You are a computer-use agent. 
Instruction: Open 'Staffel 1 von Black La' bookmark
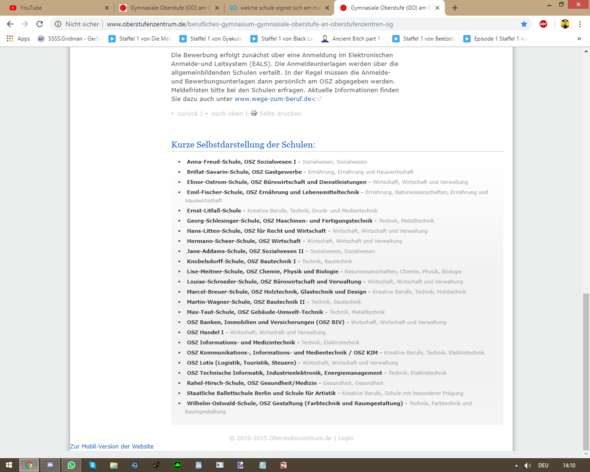coord(281,38)
